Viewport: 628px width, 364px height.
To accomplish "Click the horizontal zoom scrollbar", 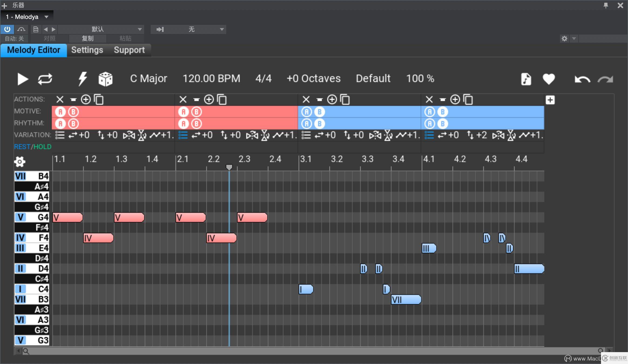I will (x=313, y=350).
